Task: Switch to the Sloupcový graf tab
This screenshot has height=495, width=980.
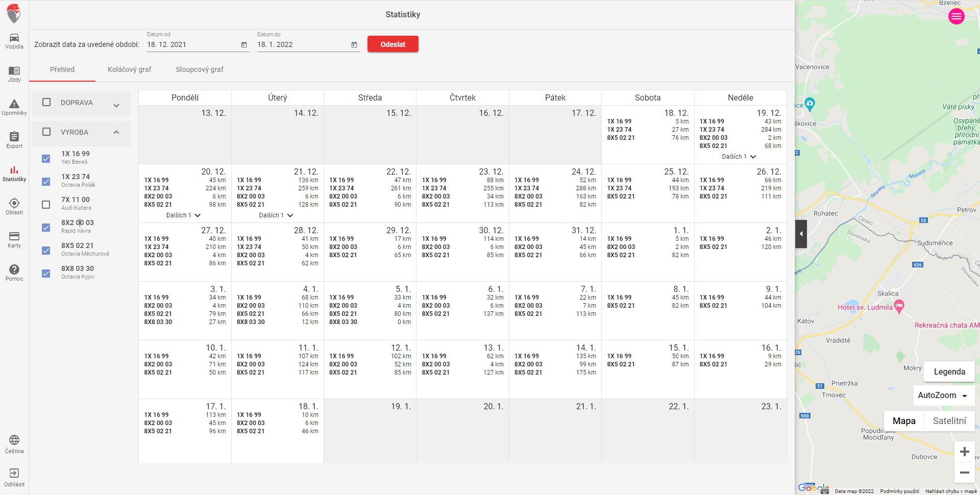Action: coord(200,69)
